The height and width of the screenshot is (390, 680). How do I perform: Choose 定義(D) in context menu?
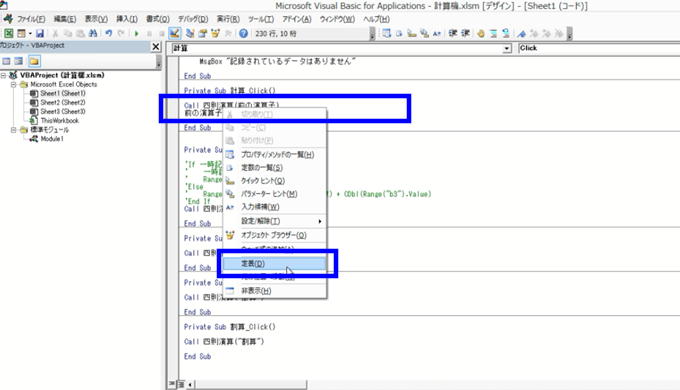coord(275,263)
